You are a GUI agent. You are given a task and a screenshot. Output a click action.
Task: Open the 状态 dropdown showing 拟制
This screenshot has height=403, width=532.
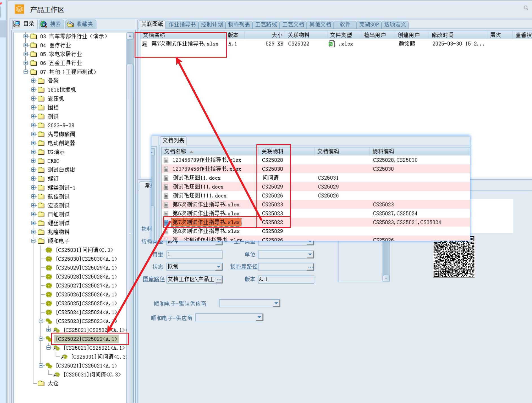coord(219,267)
